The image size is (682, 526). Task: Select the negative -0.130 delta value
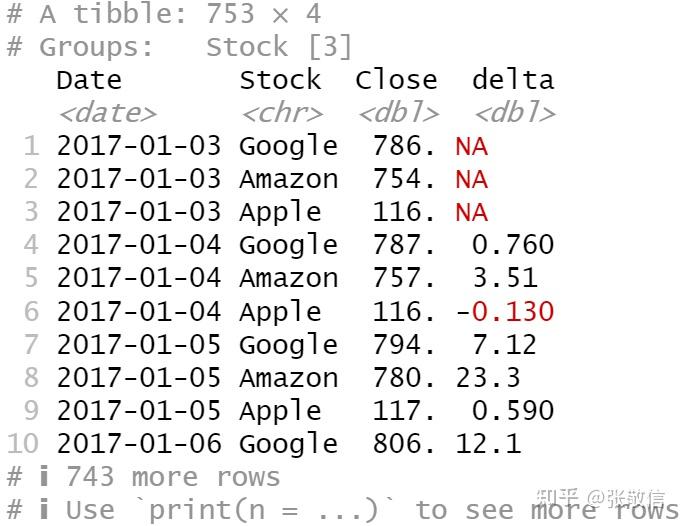coord(505,312)
